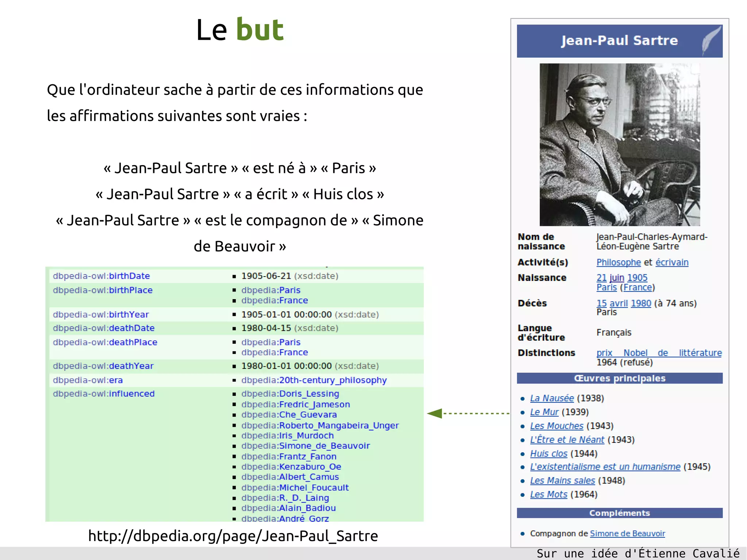Open the écrivain link
747x560 pixels.
click(x=672, y=262)
